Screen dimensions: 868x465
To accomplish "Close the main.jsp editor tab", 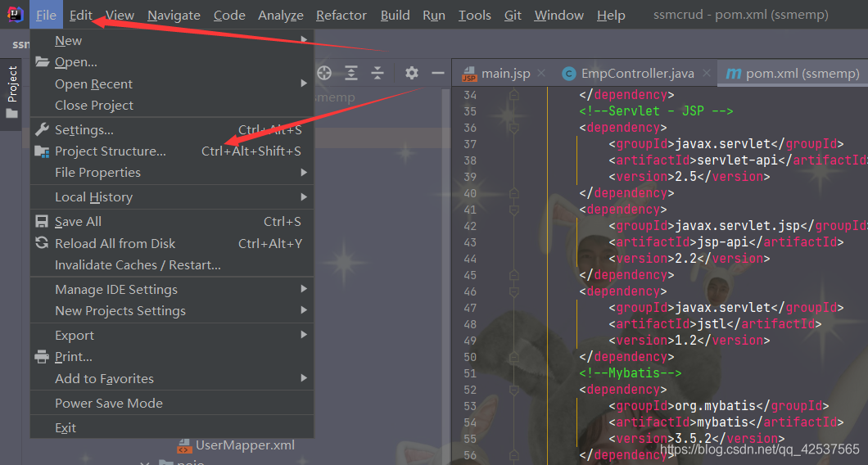I will point(541,73).
